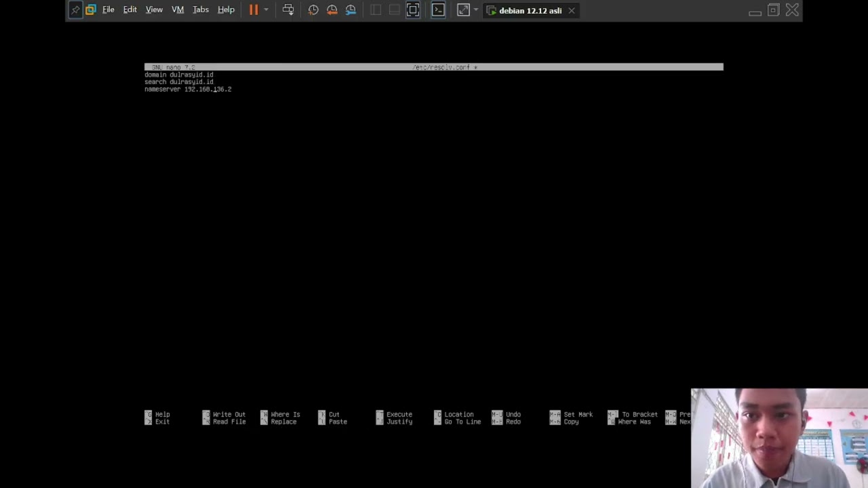Viewport: 868px width, 488px height.
Task: Click the /etc/resolv.conf title text
Action: point(442,67)
